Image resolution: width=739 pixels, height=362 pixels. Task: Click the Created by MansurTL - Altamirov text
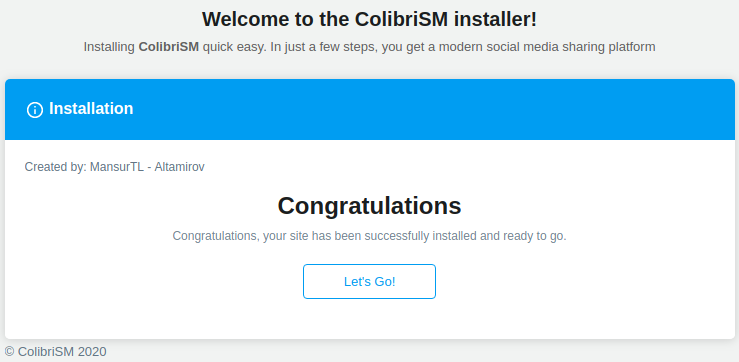[115, 167]
